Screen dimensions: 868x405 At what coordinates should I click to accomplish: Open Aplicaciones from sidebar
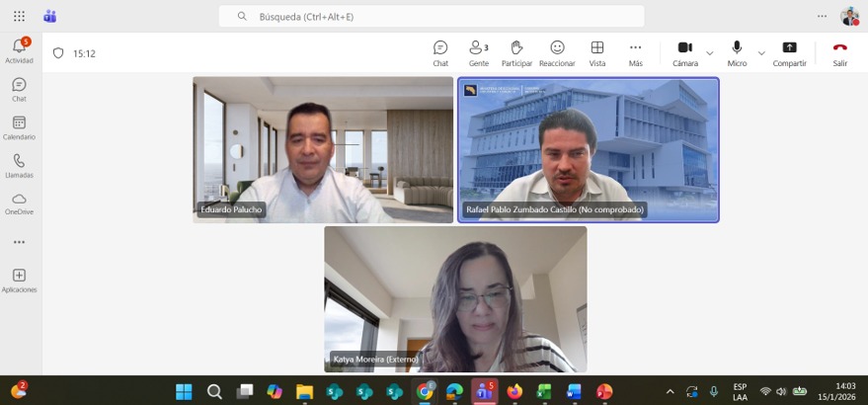click(x=20, y=281)
